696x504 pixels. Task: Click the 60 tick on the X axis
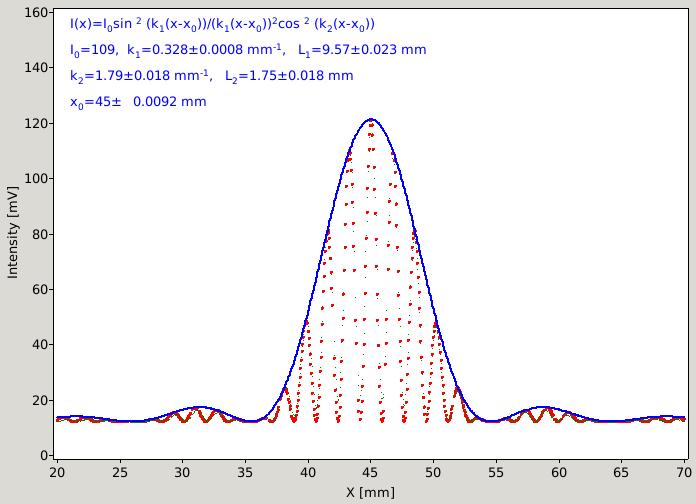tap(558, 472)
